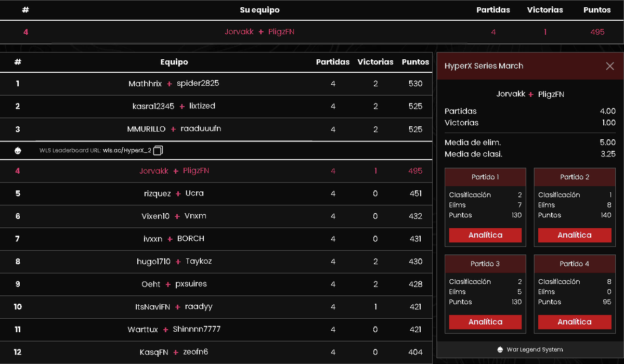
Task: Click the Su equipo header
Action: [260, 10]
